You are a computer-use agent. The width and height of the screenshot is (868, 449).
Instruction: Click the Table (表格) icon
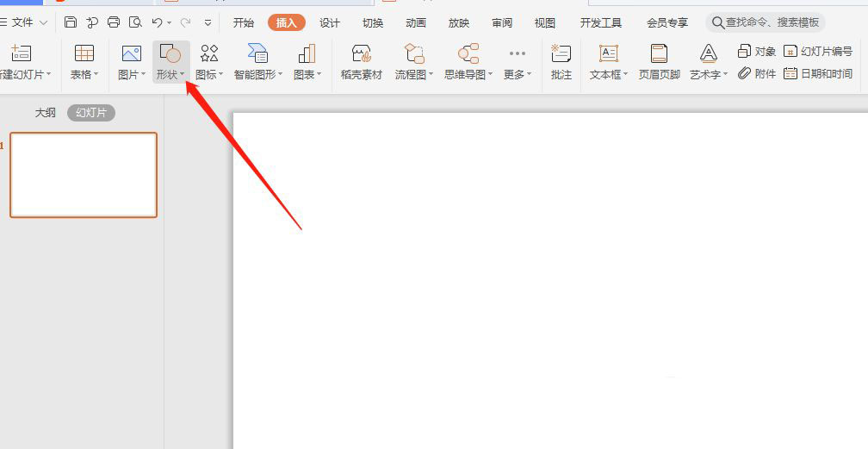84,53
